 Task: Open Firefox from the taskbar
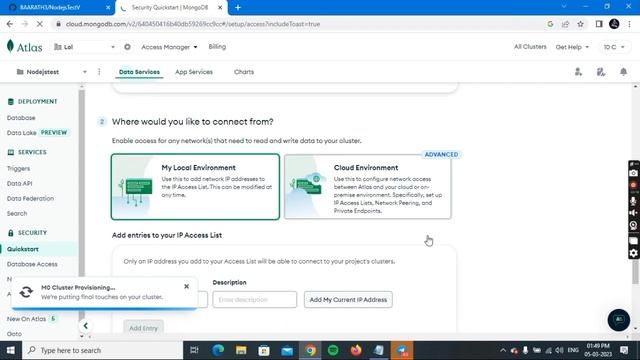[x=356, y=350]
